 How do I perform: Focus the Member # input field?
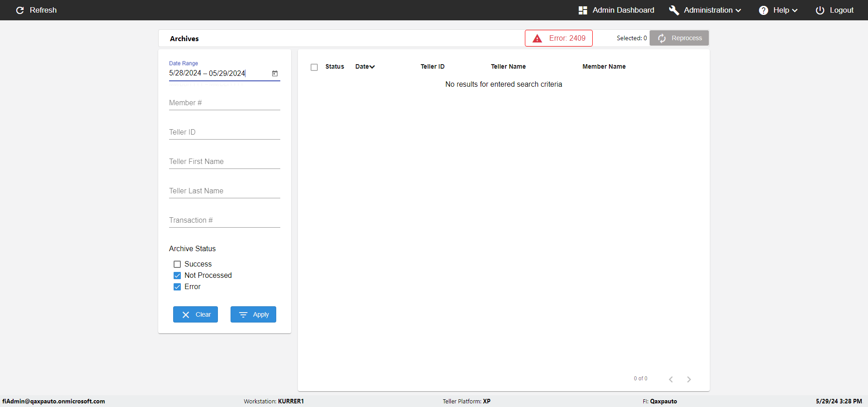225,103
